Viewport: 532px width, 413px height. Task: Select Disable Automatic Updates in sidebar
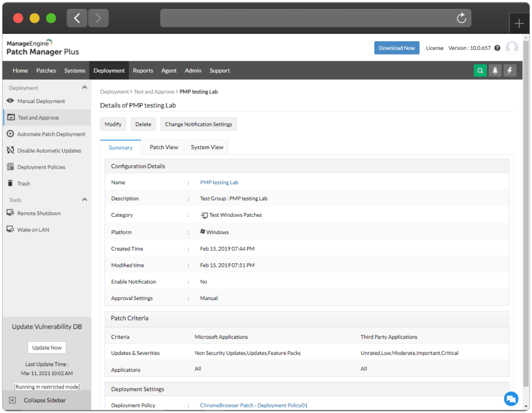point(49,150)
